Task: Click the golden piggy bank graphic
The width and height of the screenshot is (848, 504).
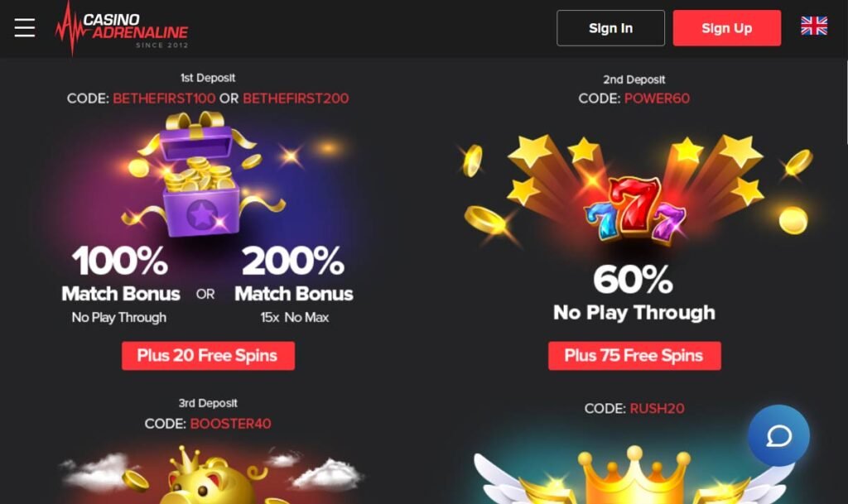Action: pyautogui.click(x=211, y=475)
